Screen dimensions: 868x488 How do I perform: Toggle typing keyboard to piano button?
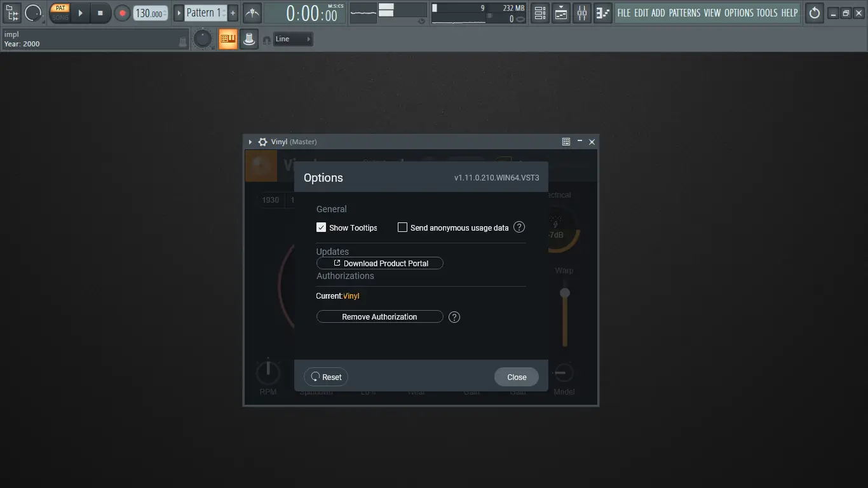click(x=228, y=39)
